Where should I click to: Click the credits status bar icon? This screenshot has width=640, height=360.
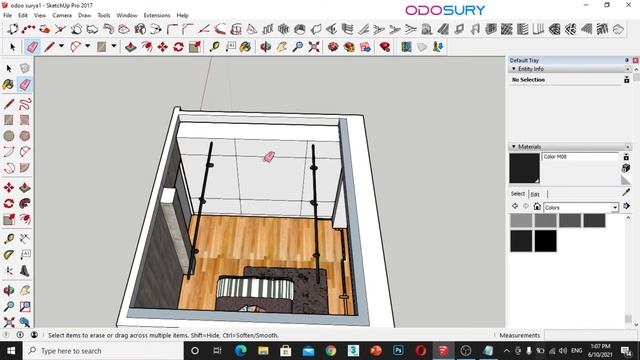point(20,335)
